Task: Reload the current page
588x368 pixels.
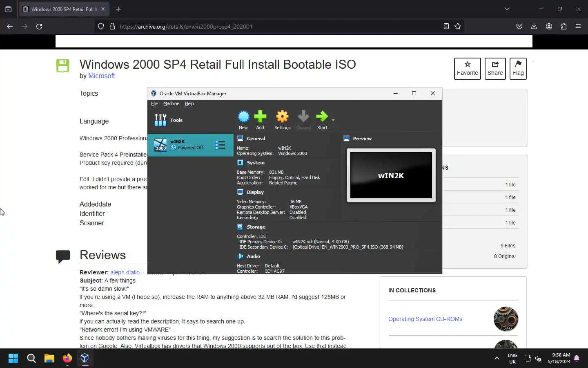Action: 39,26
